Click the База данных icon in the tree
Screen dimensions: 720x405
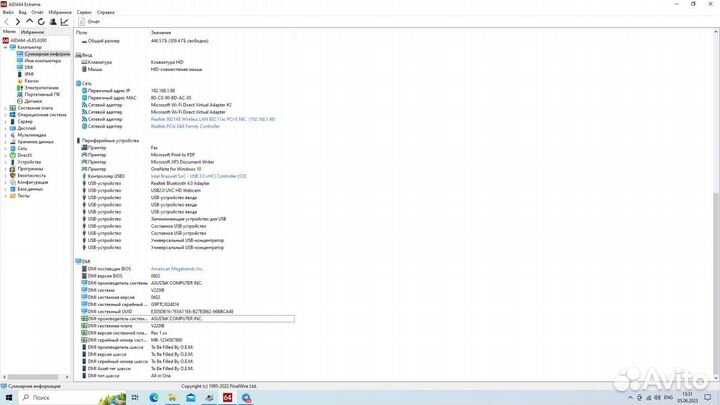click(x=13, y=189)
